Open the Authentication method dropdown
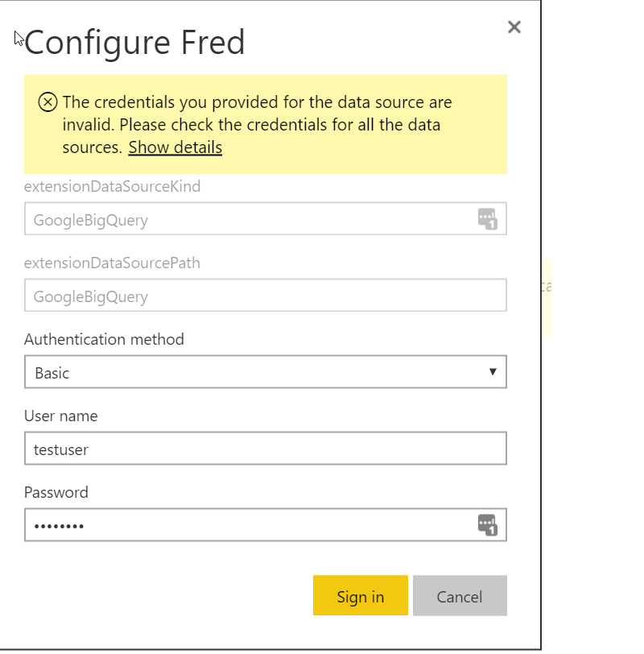This screenshot has width=644, height=654. click(x=266, y=371)
